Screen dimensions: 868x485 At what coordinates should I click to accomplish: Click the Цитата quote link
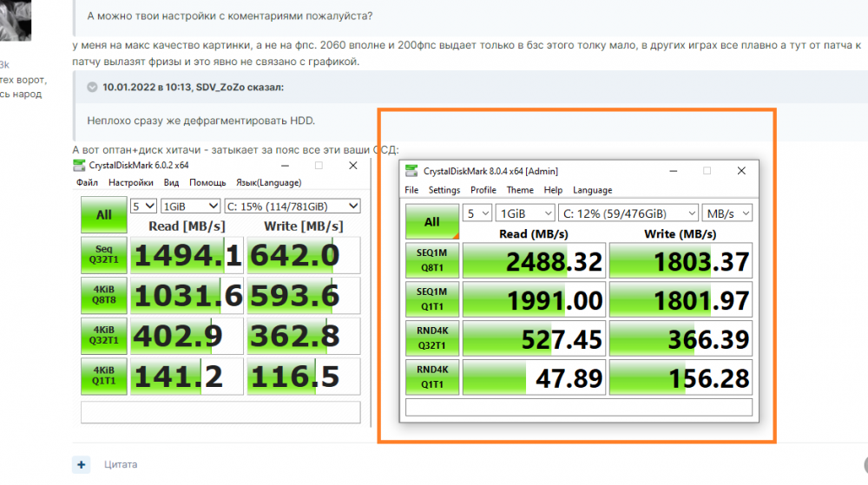pos(121,464)
